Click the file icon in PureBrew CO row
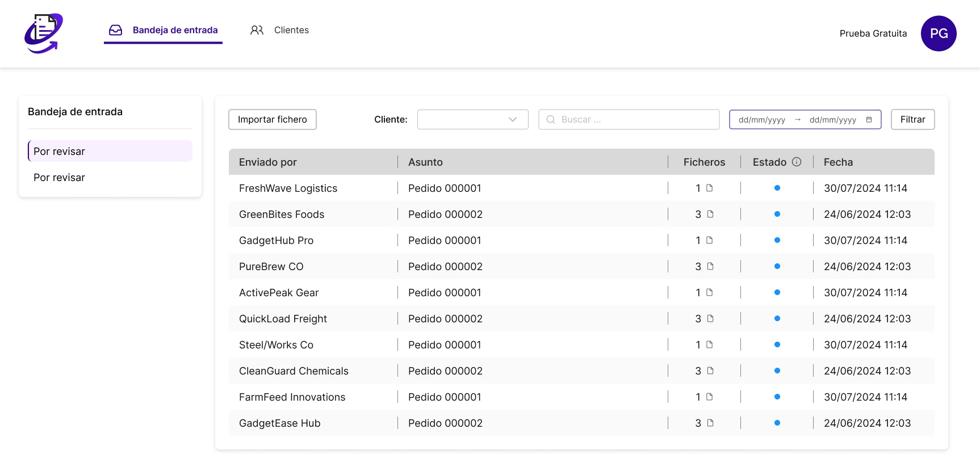 click(710, 266)
